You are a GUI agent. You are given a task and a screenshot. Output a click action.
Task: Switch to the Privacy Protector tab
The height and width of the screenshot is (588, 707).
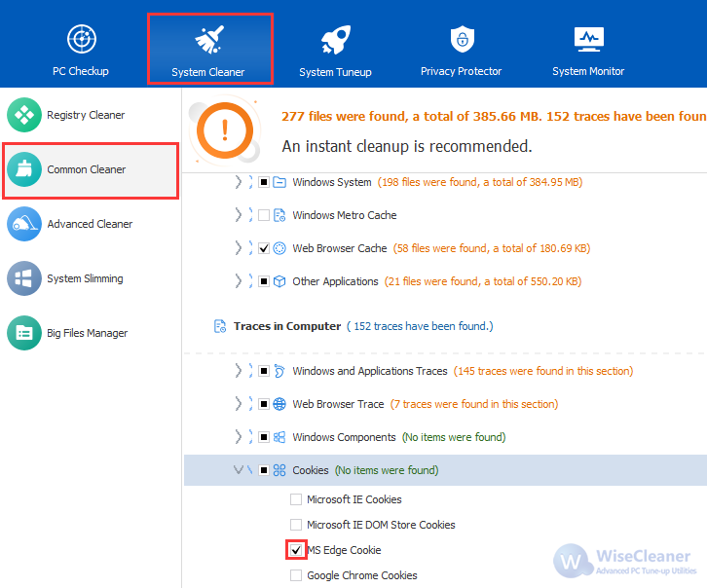tap(462, 50)
